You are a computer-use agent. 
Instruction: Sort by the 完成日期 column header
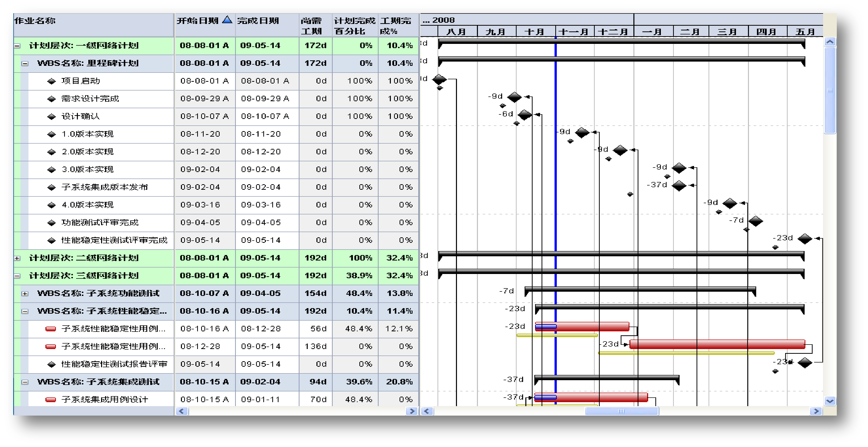[x=267, y=25]
